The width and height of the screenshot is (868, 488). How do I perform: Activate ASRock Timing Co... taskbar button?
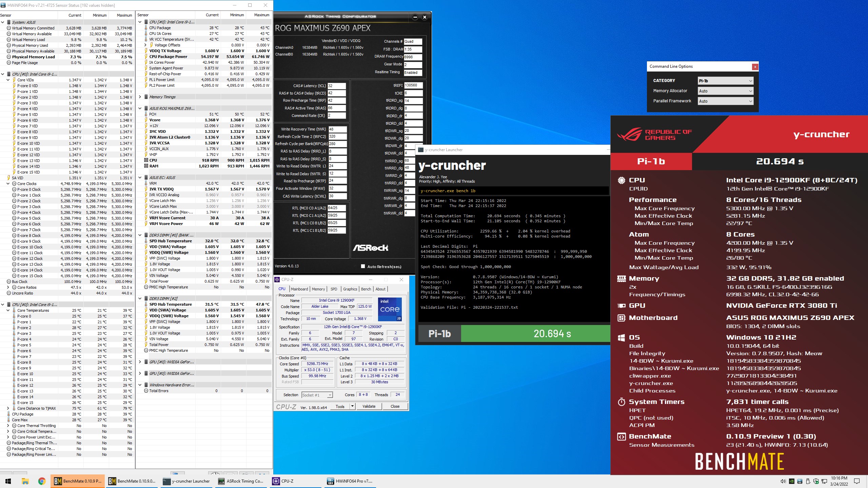[241, 481]
